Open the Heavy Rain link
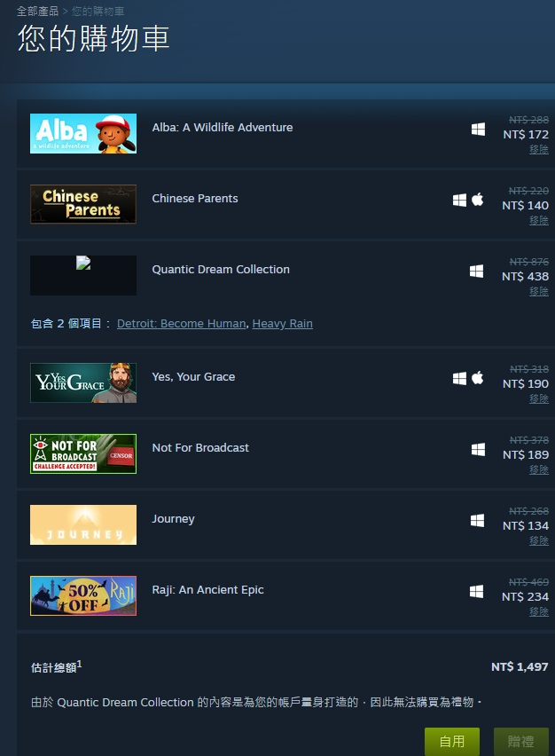 click(282, 324)
